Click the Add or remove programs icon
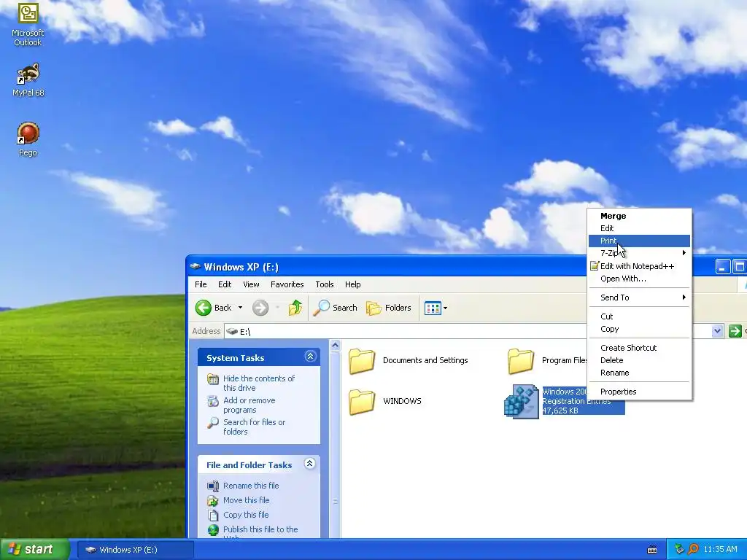747x560 pixels. (x=213, y=402)
